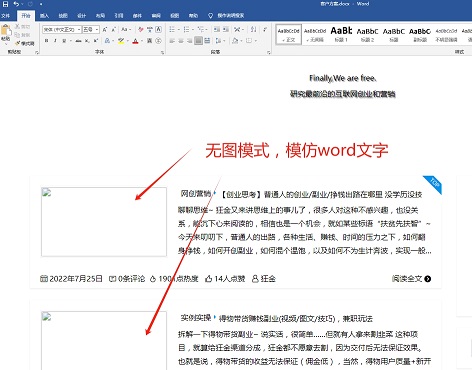Click the Numbering list icon
The height and width of the screenshot is (370, 472).
pos(186,29)
